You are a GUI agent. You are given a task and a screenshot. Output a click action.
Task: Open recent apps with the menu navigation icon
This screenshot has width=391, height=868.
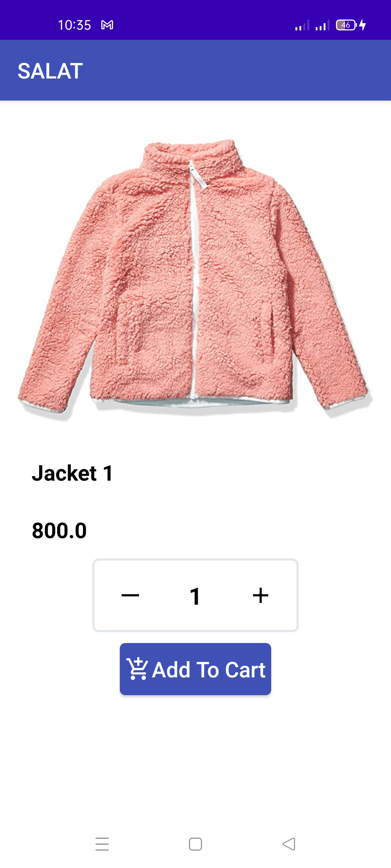click(x=102, y=844)
